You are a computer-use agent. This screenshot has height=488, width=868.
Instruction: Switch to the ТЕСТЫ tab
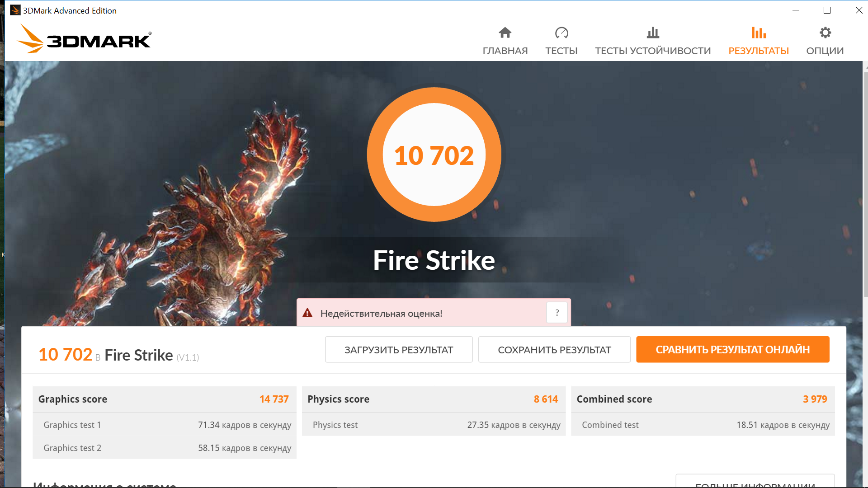click(x=561, y=51)
